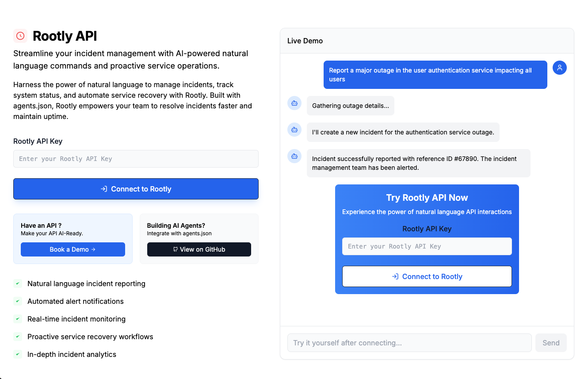Click the bot icon beside 'Gathering outage details'
The image size is (588, 379).
294,103
